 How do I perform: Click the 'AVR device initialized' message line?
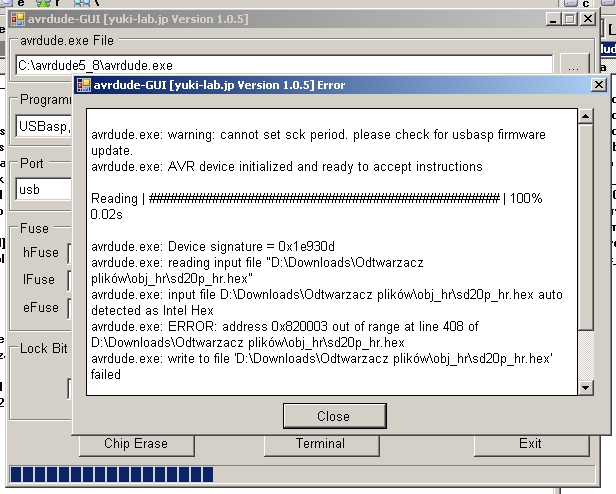tap(287, 167)
